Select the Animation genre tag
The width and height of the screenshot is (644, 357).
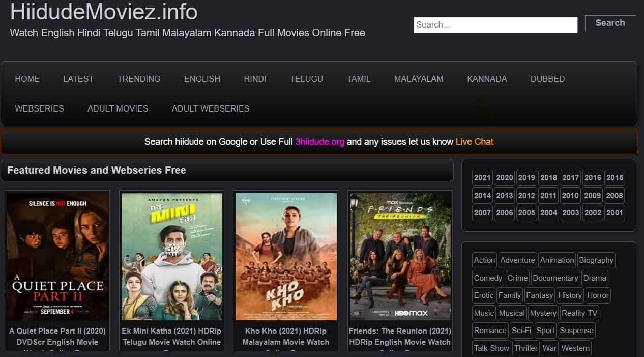point(557,260)
